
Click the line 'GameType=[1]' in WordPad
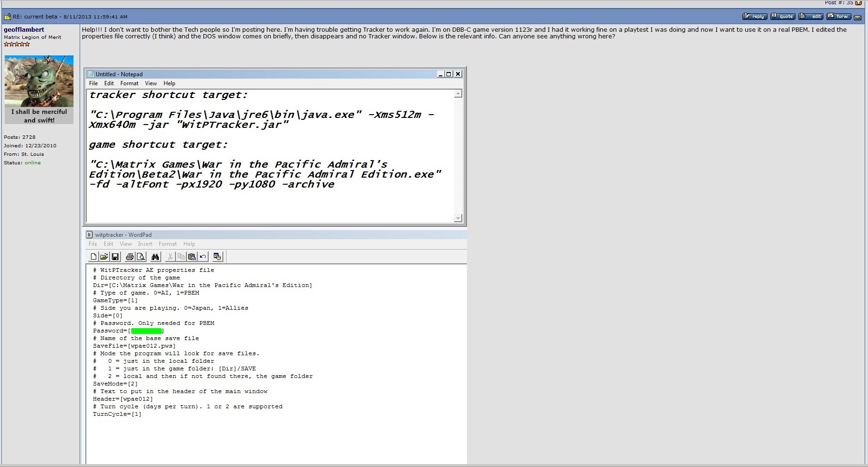[115, 300]
